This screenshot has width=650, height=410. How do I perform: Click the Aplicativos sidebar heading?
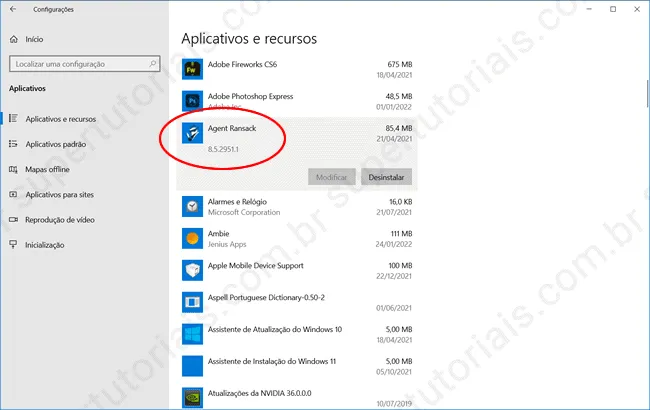click(x=27, y=88)
